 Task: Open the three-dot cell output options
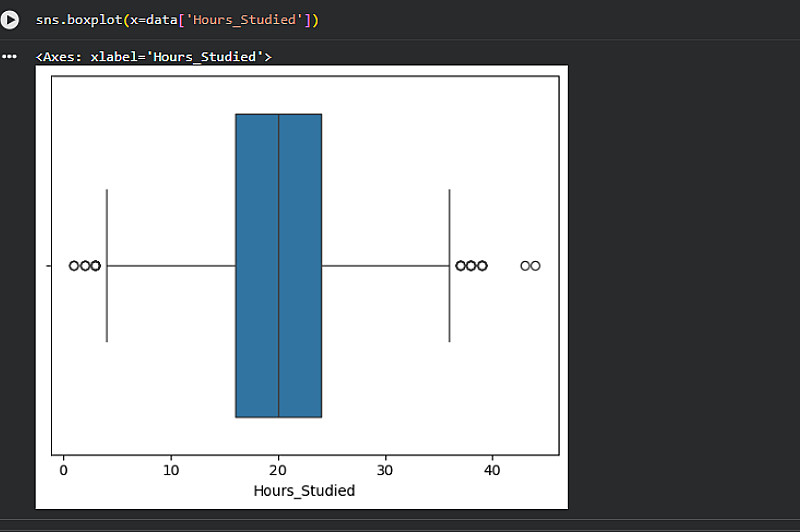click(10, 57)
